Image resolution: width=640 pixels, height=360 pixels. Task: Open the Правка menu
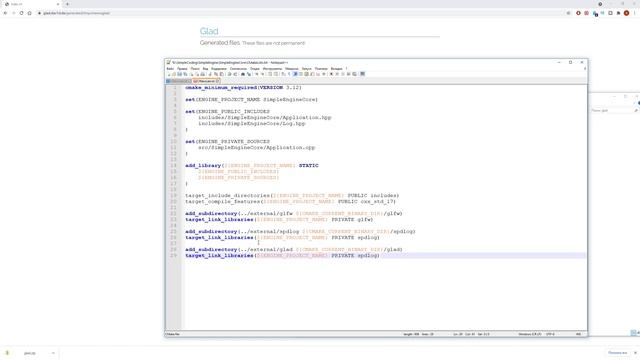pos(182,69)
